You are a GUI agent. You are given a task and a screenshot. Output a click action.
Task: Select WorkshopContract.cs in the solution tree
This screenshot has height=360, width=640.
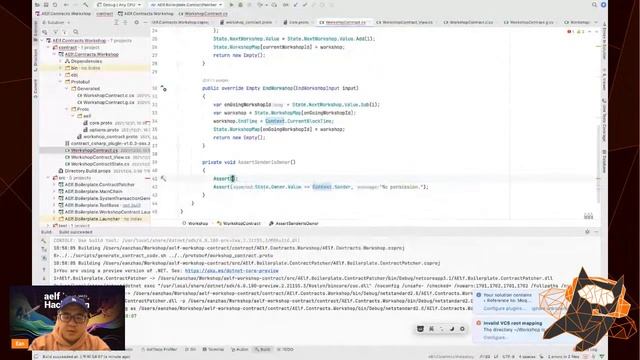pos(94,150)
